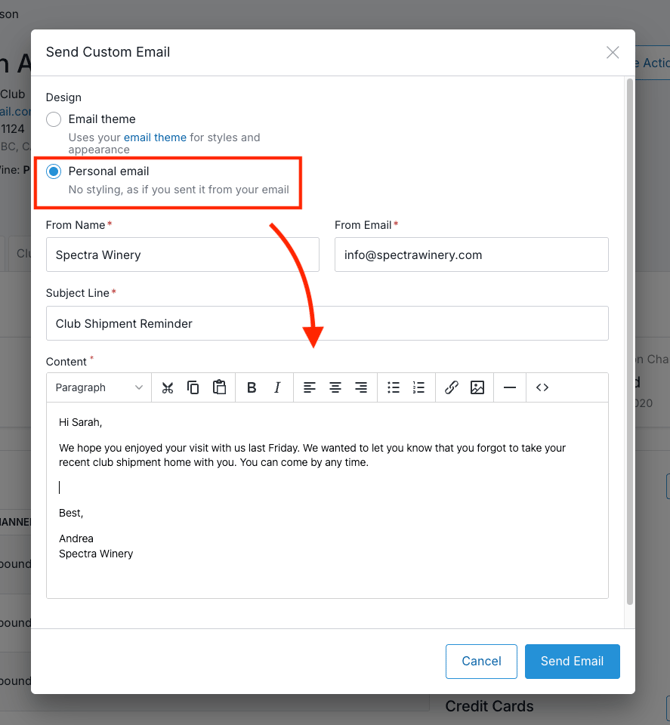Open the email theme link
This screenshot has width=670, height=725.
click(x=155, y=137)
